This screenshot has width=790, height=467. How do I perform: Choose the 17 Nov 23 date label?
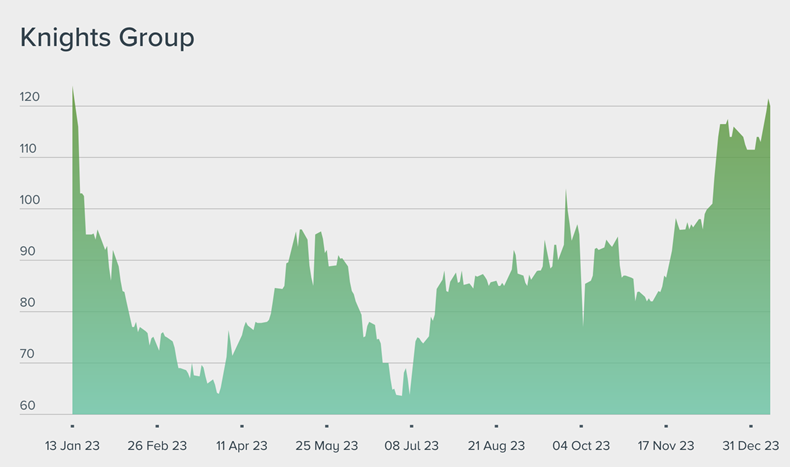pyautogui.click(x=666, y=445)
